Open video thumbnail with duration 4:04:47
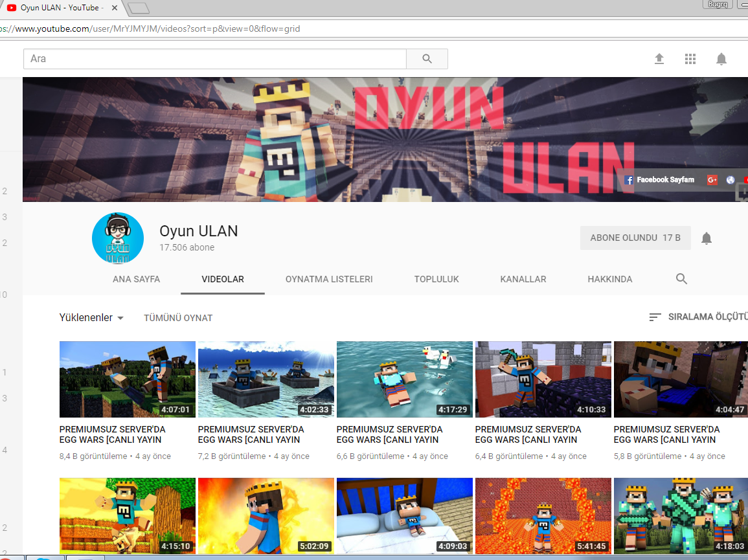 (681, 379)
